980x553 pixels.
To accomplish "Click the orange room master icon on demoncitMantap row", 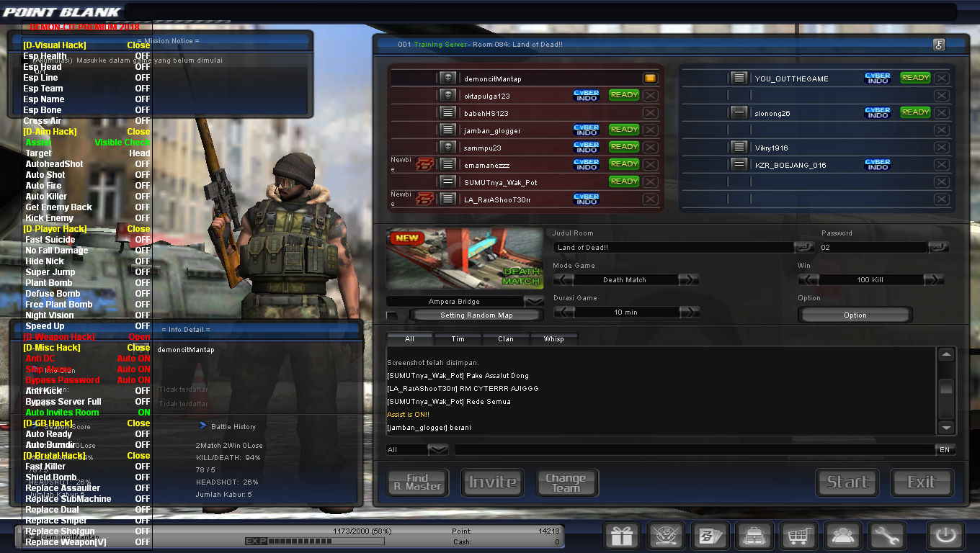I will [650, 78].
